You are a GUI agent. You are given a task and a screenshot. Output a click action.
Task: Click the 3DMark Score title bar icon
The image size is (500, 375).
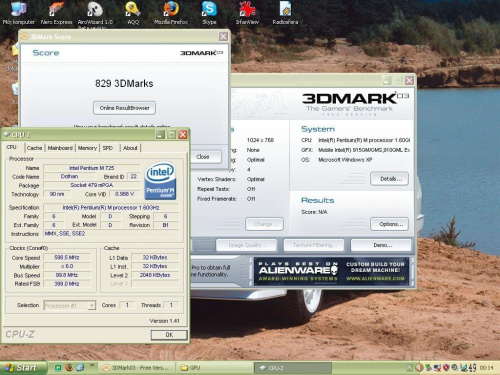pyautogui.click(x=24, y=36)
